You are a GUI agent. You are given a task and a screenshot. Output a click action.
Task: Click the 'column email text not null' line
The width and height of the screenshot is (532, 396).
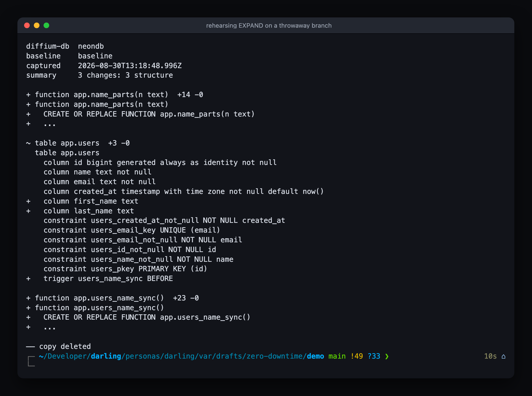click(100, 182)
